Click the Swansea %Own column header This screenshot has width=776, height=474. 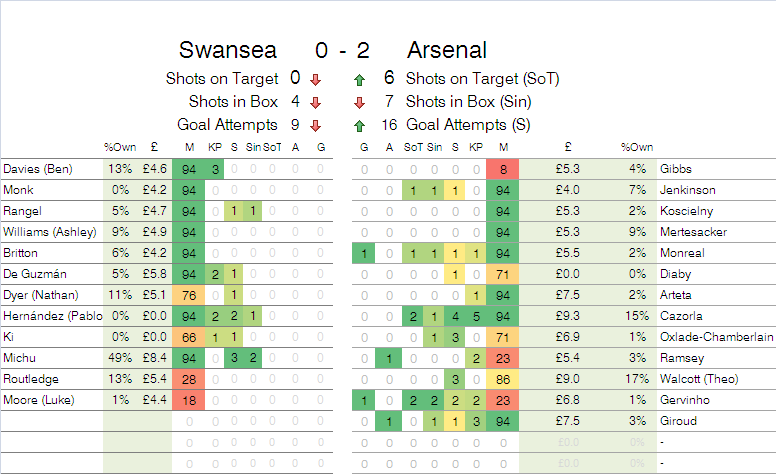click(120, 148)
